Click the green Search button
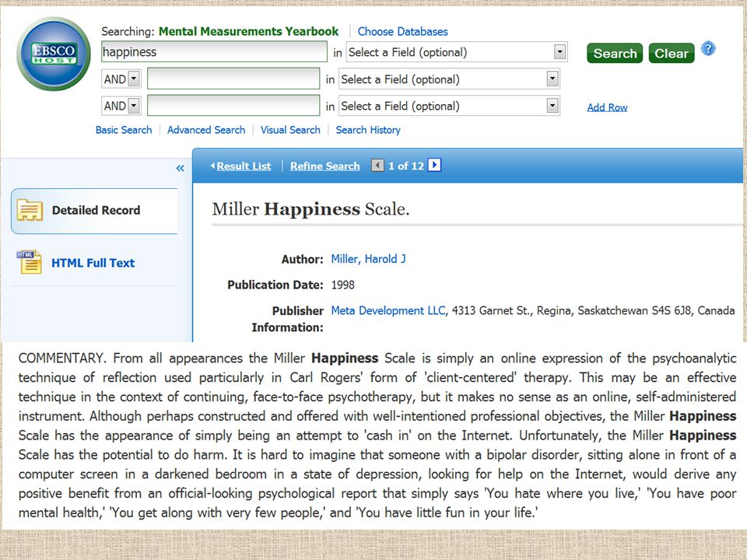 (x=615, y=54)
